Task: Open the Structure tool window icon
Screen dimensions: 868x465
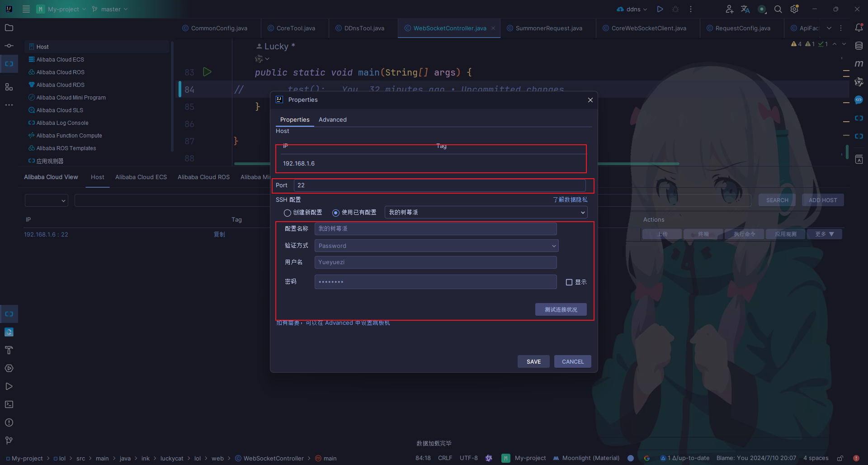Action: tap(9, 87)
